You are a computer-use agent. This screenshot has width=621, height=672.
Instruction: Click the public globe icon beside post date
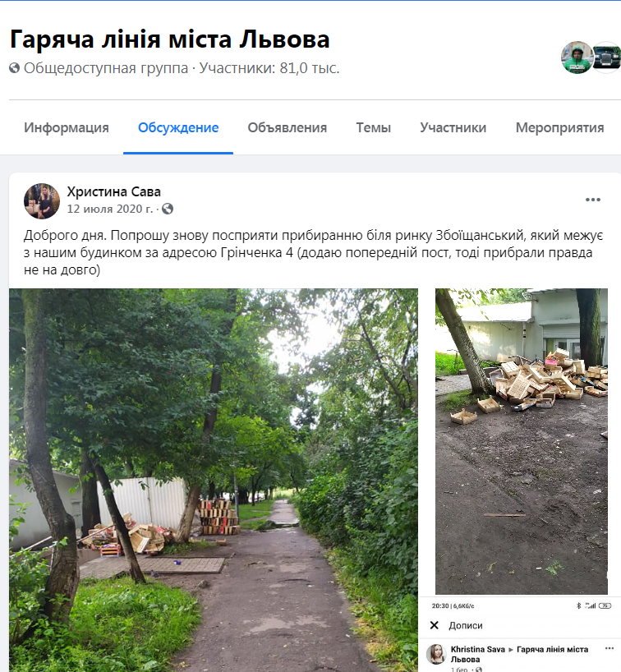coord(168,209)
